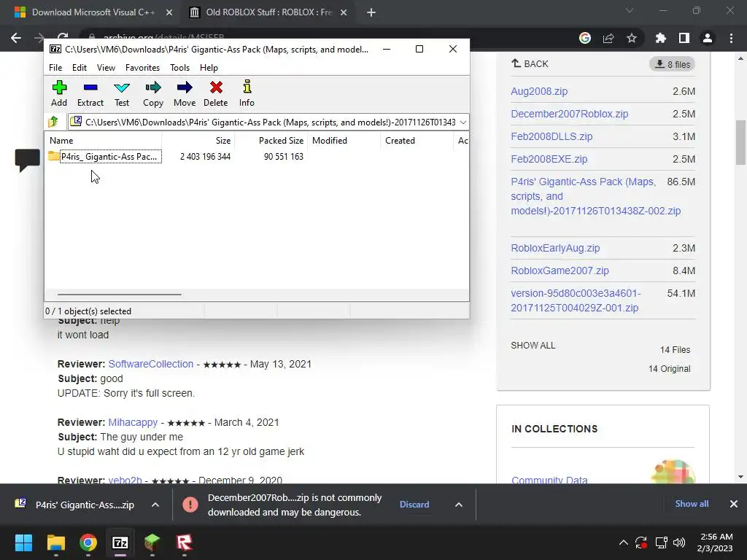This screenshot has width=747, height=560.
Task: Open a new Chrome tab
Action: [371, 12]
